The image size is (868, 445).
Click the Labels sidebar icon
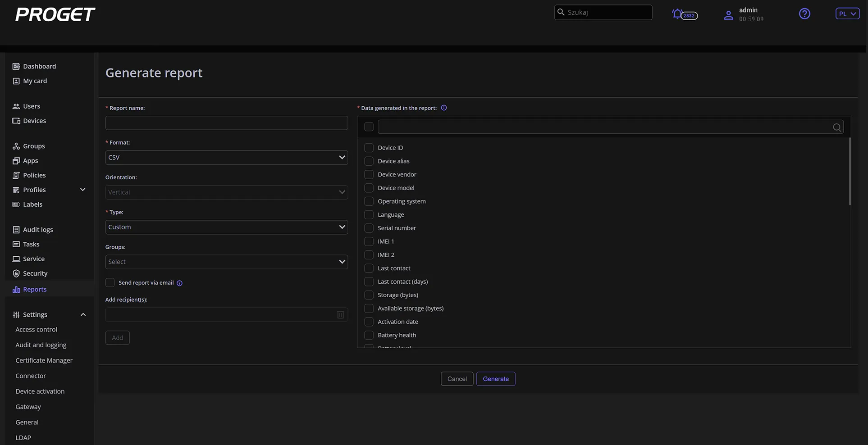(x=16, y=204)
